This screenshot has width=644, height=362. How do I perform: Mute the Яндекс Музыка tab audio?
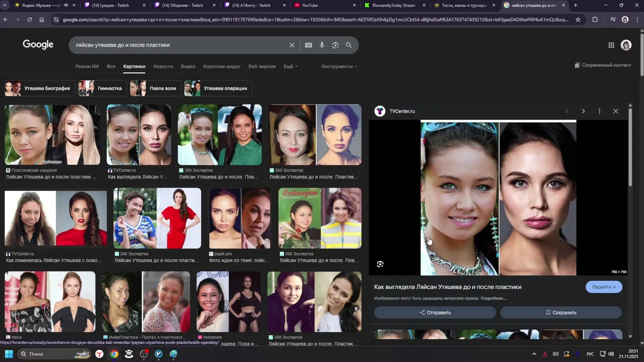click(x=66, y=6)
